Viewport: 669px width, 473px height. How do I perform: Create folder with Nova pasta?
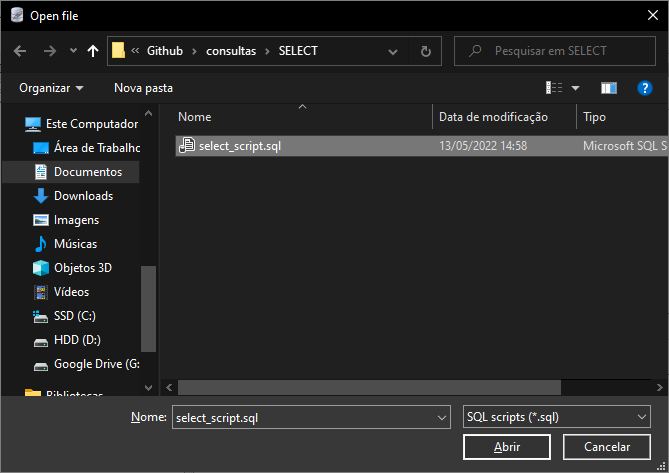(143, 88)
